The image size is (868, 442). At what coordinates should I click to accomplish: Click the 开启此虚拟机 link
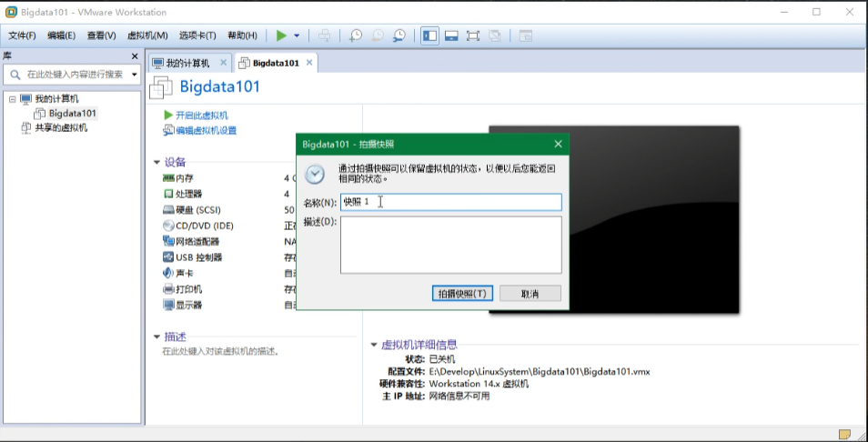[x=201, y=116]
